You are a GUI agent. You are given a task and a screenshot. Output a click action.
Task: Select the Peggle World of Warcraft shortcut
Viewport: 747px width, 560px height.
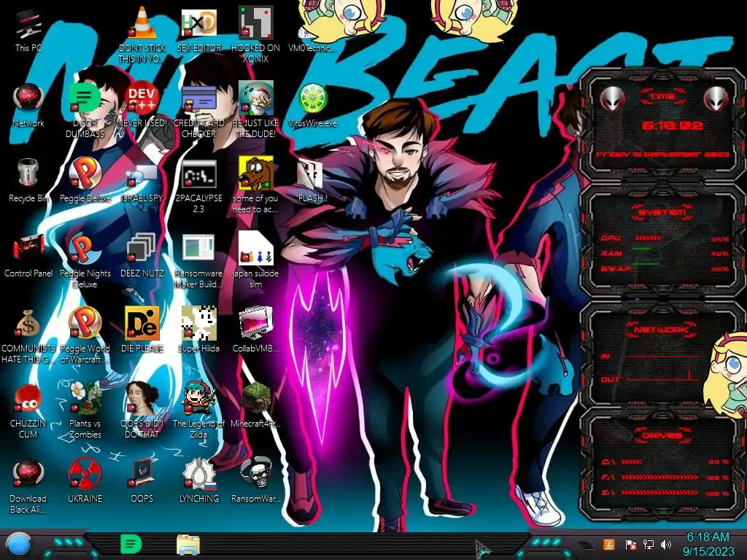coord(85,336)
